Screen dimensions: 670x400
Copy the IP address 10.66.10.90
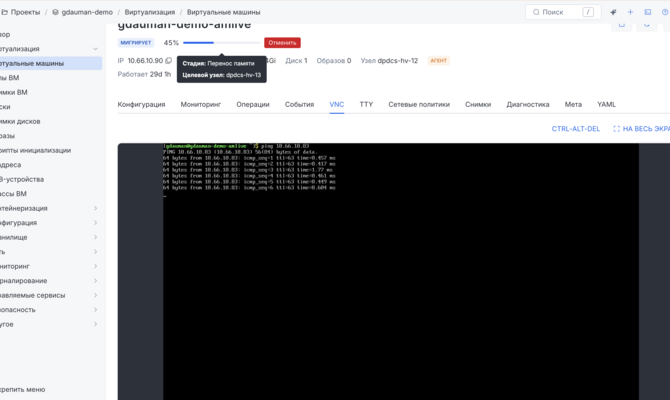[169, 61]
